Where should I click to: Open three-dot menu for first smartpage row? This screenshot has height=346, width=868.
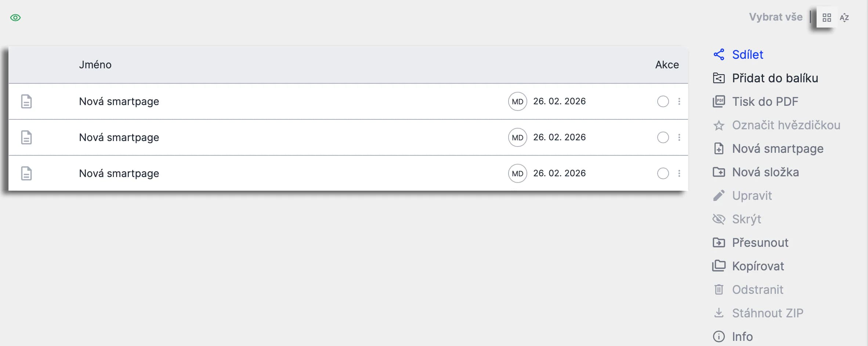[679, 101]
